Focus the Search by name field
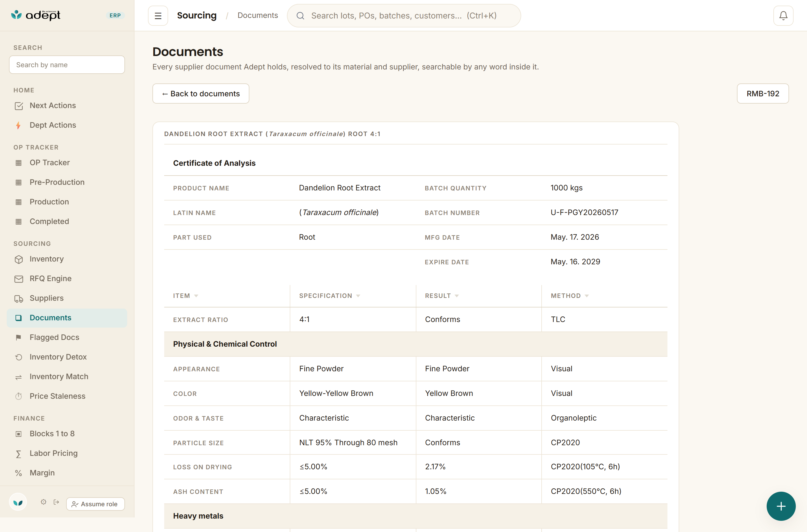The width and height of the screenshot is (807, 532). point(67,65)
